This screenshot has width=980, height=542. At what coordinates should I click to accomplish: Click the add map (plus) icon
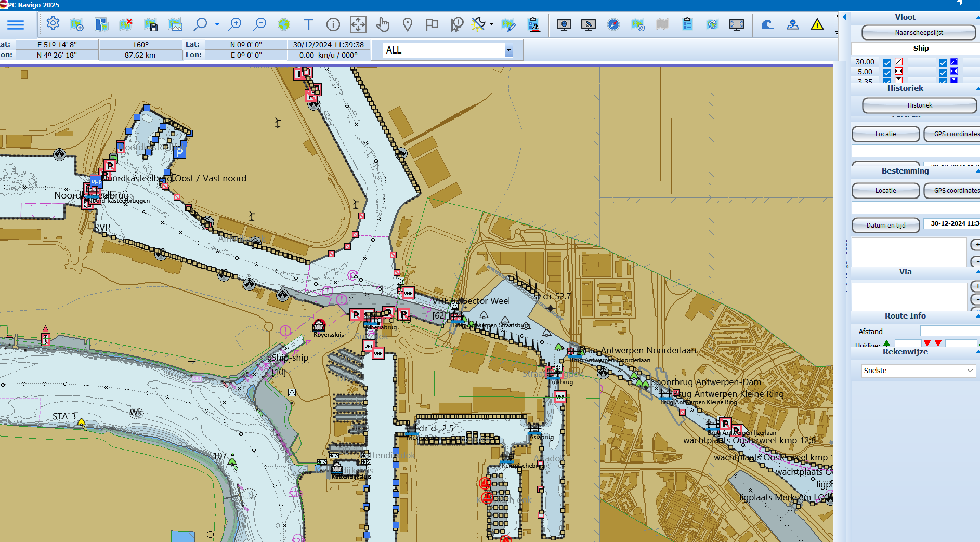tap(76, 24)
